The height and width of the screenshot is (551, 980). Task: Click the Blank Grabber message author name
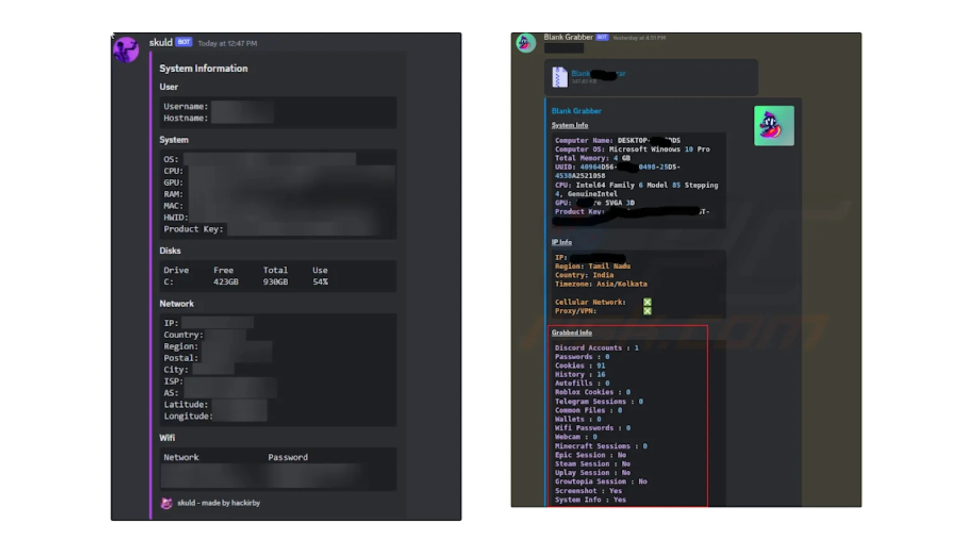pos(568,37)
